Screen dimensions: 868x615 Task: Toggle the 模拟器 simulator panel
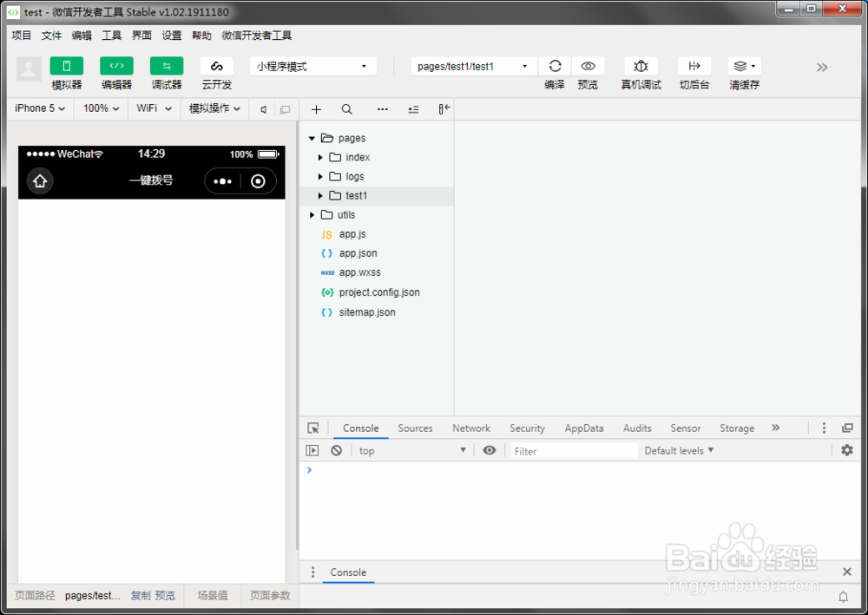(x=67, y=66)
